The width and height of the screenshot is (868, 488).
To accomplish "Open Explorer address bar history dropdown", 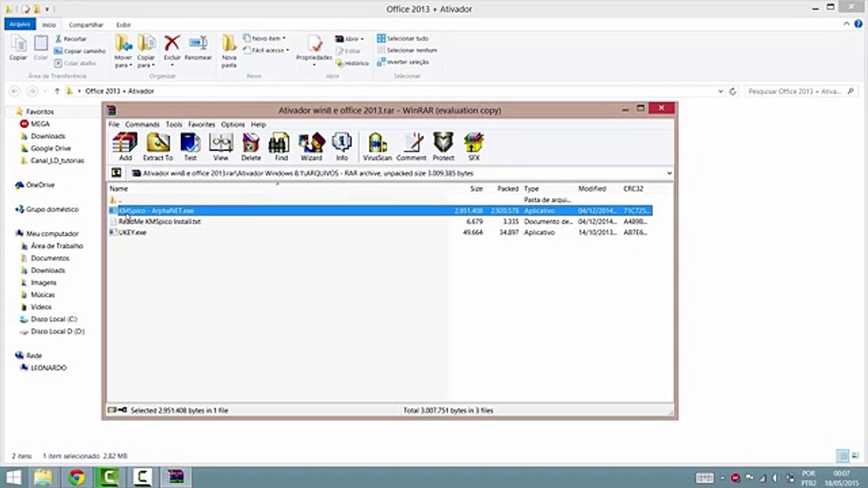I will point(721,91).
